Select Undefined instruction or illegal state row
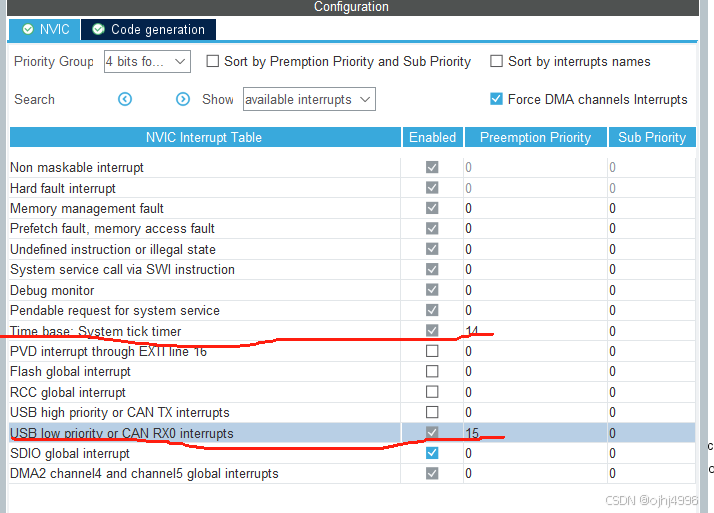 click(x=352, y=249)
